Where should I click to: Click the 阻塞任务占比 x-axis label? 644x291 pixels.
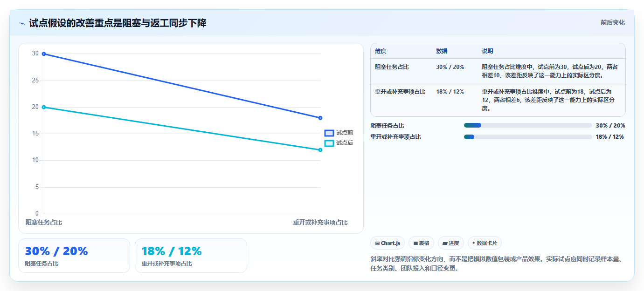[x=44, y=223]
